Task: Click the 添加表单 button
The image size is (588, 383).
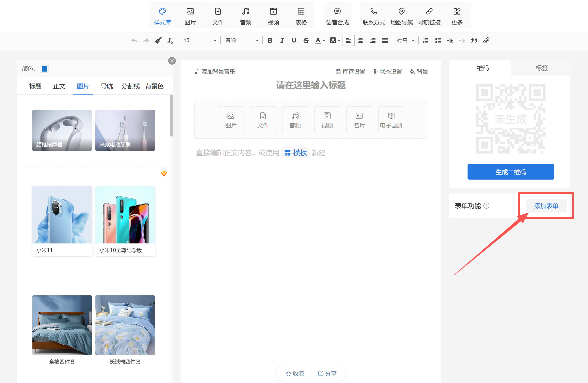Action: click(546, 206)
